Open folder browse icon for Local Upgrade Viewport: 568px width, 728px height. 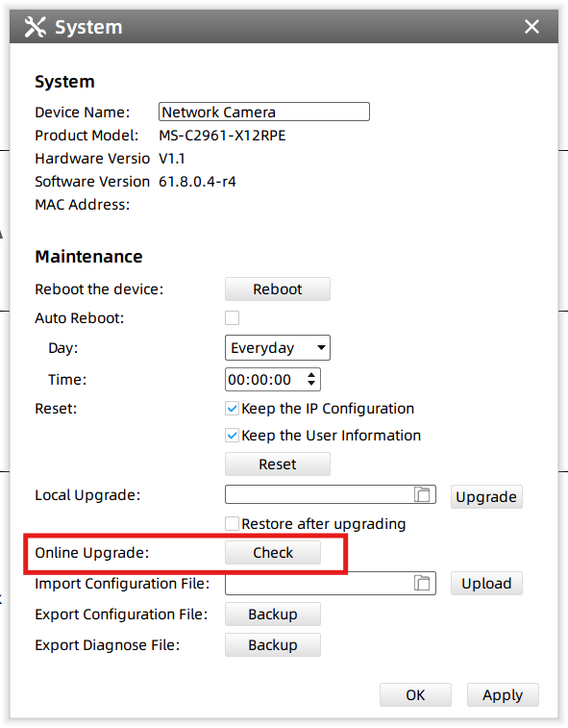(x=422, y=494)
